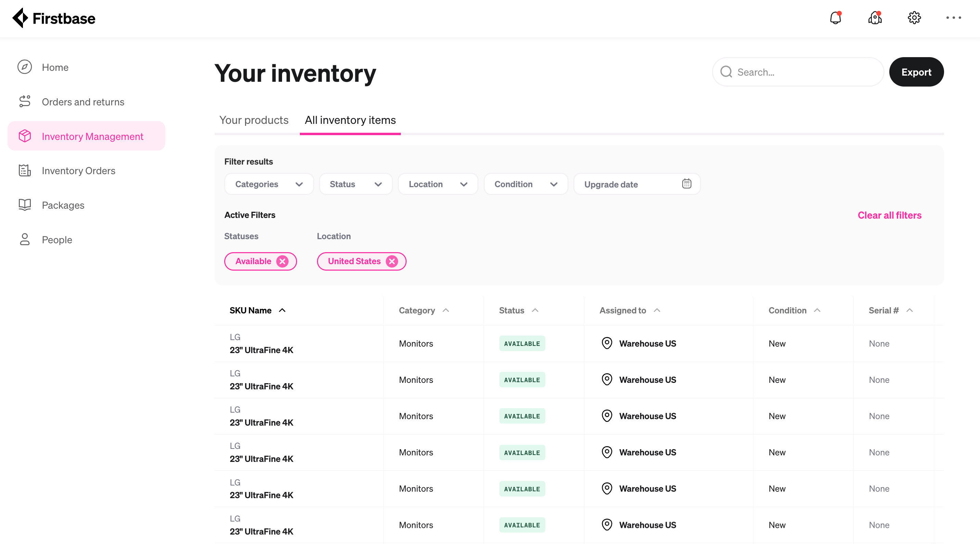Click the Firstbase logo
The image size is (980, 544).
click(x=54, y=18)
